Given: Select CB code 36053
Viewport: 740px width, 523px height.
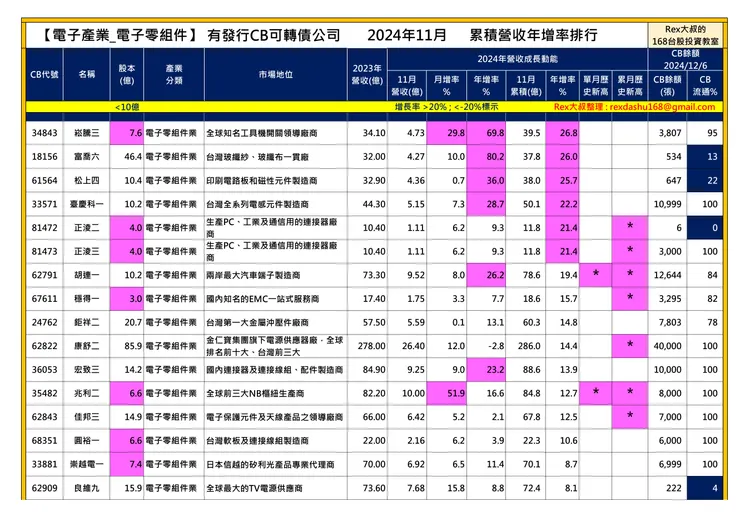Looking at the screenshot, I should (44, 370).
